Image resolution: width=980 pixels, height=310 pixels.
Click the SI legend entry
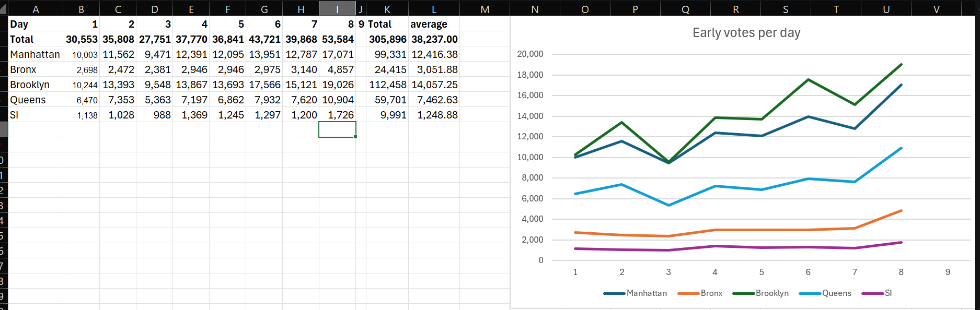pyautogui.click(x=877, y=293)
